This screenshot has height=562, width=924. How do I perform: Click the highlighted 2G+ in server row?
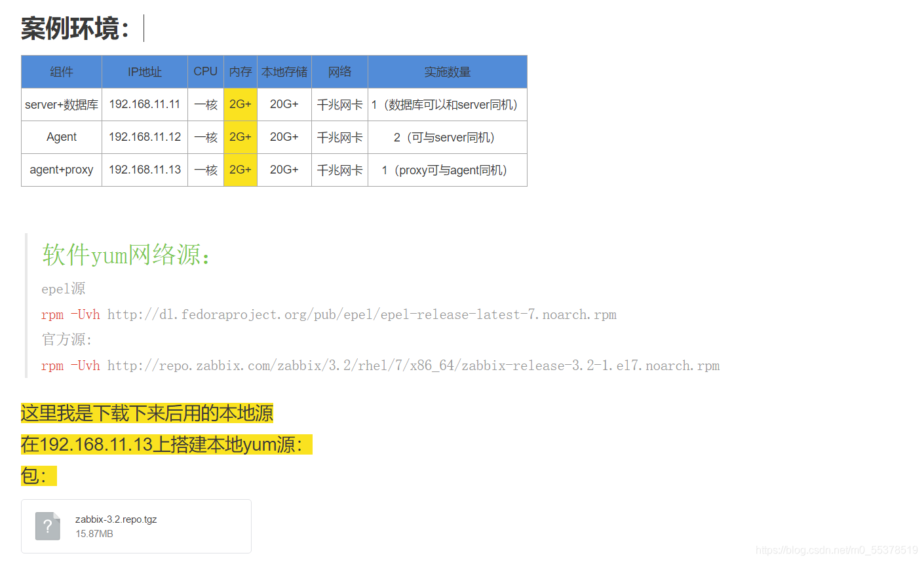tap(241, 105)
